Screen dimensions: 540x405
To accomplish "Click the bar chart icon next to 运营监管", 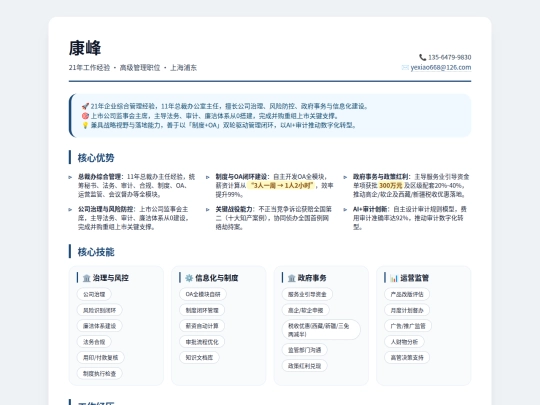I will tap(394, 278).
